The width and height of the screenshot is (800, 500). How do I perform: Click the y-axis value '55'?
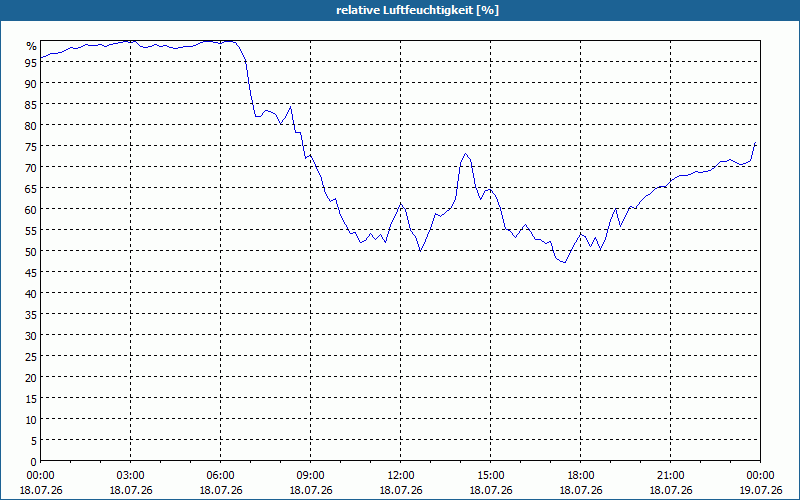(31, 230)
